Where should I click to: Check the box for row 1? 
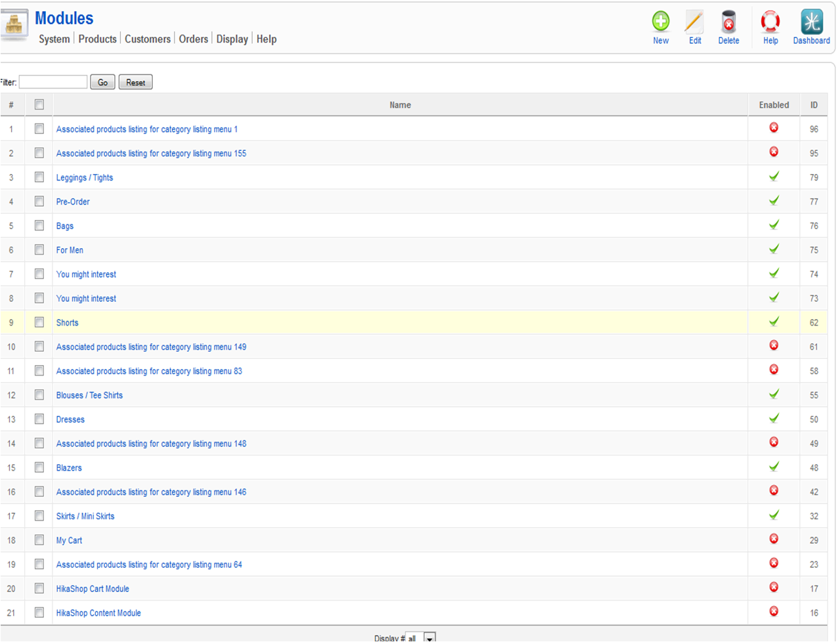pyautogui.click(x=39, y=129)
